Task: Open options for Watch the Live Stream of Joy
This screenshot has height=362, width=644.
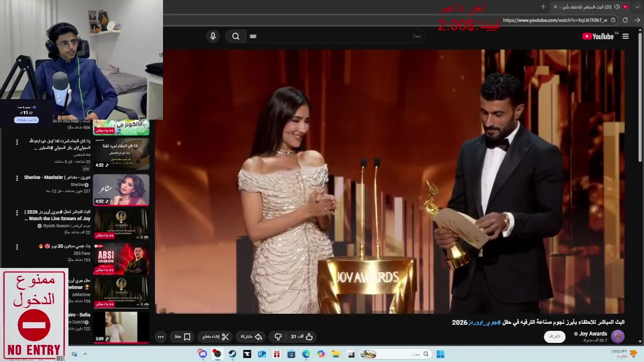Action: [17, 212]
